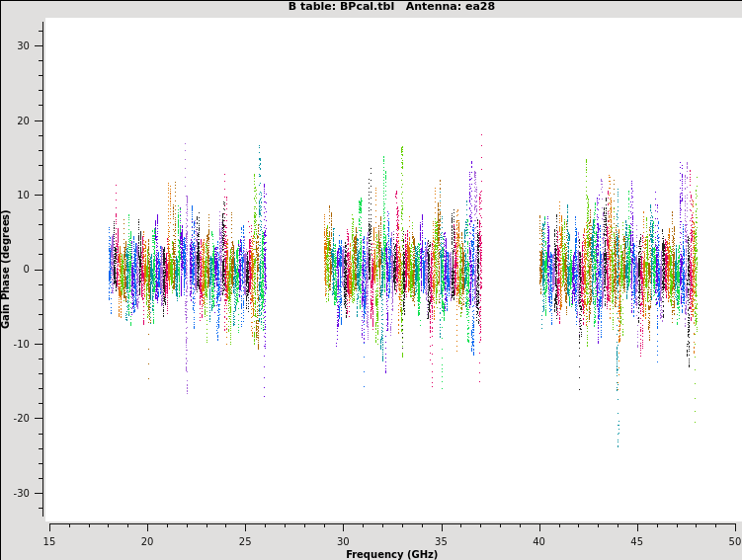Select the 25 GHz x-axis tick label

(245, 540)
